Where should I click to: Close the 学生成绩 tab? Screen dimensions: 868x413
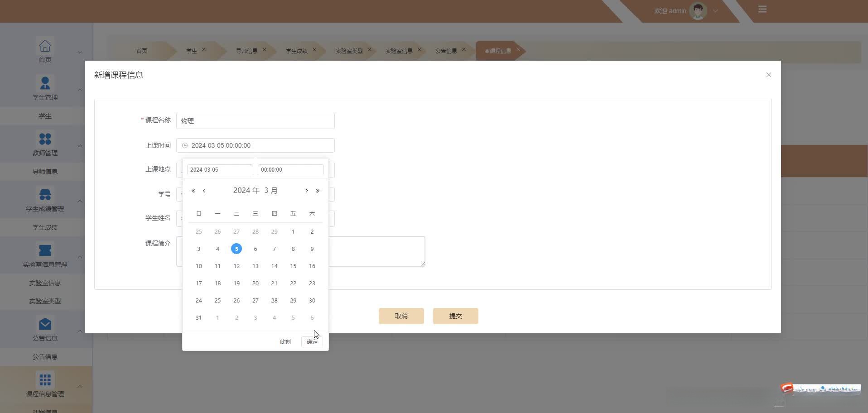(x=314, y=49)
